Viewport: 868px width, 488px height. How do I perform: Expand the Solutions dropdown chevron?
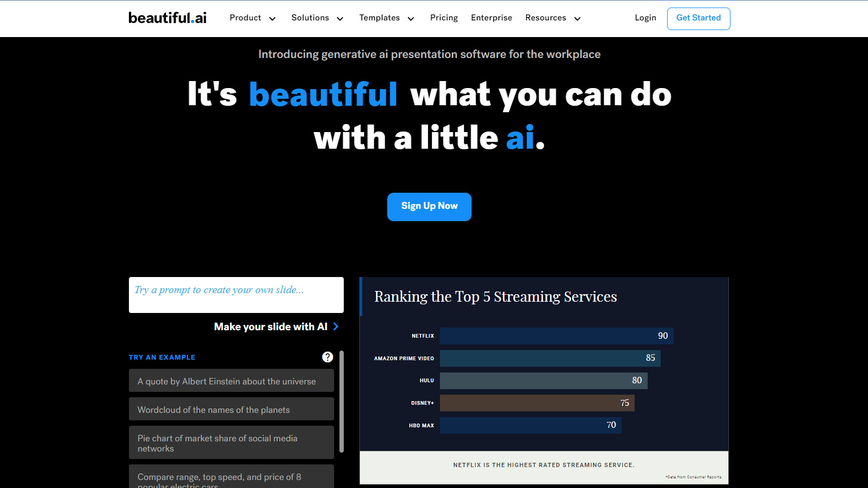340,19
